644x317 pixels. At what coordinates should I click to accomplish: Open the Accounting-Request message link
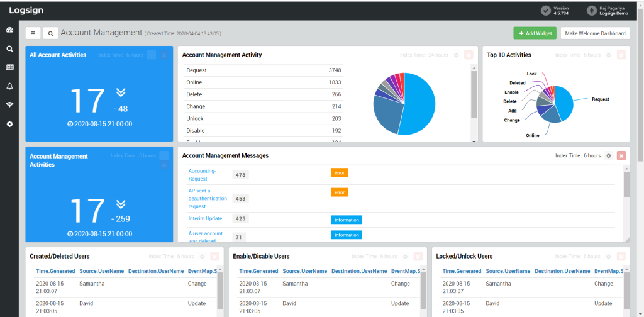coord(202,174)
